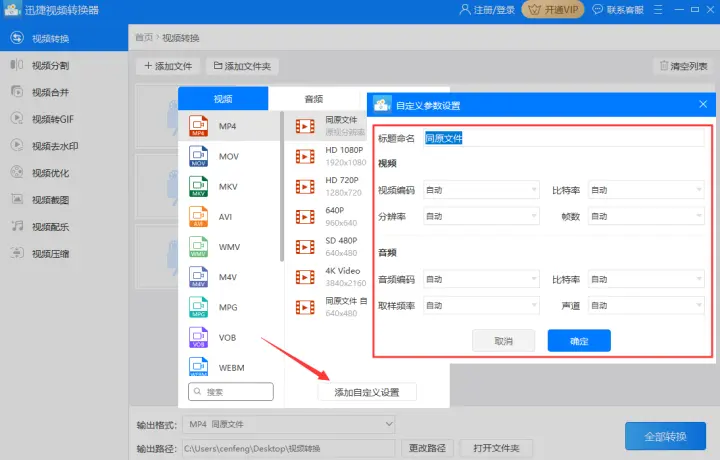
Task: Expand the 取样频率 dropdown
Action: [481, 305]
